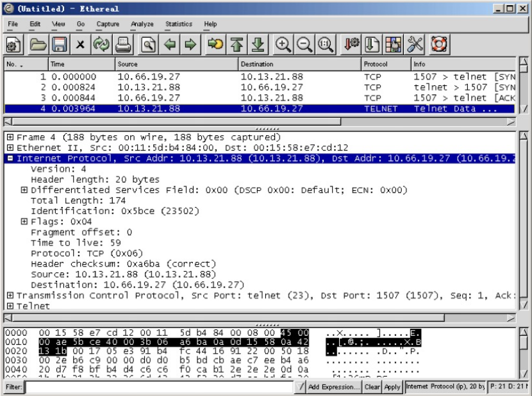Screen dimensions: 532x396
Task: Click packet list horizontal scrollbar thumb
Action: [176, 122]
